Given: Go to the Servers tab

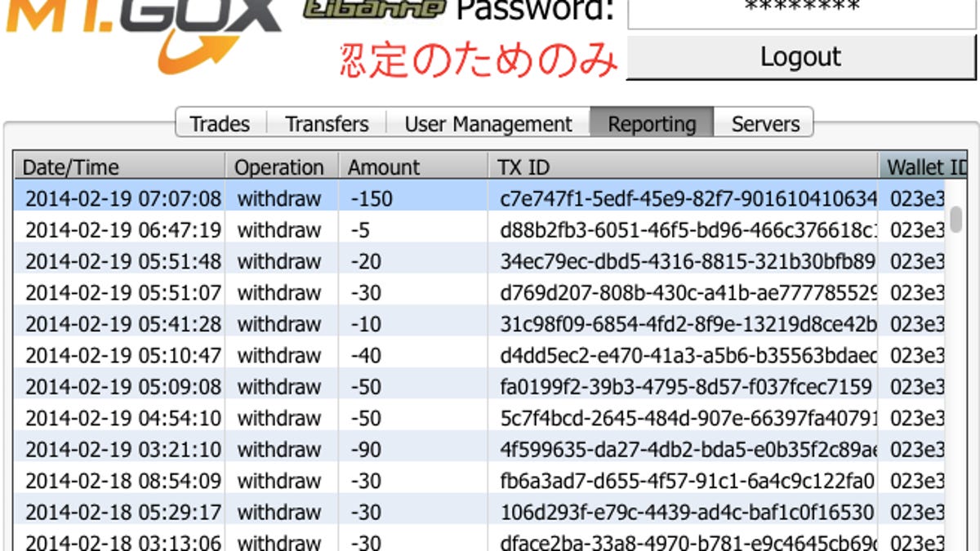Looking at the screenshot, I should 765,124.
